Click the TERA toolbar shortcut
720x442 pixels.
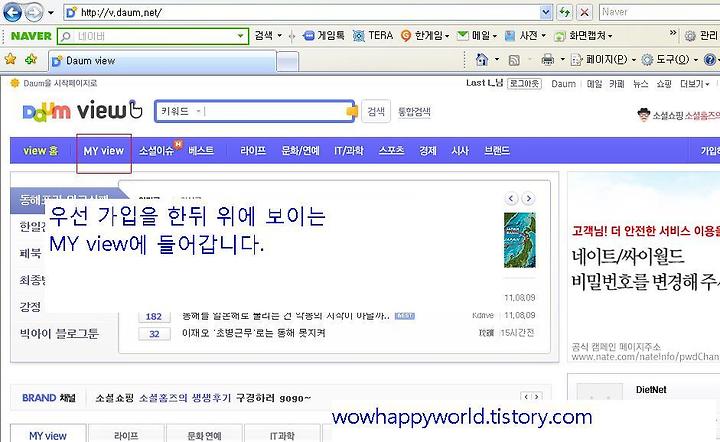pyautogui.click(x=373, y=35)
